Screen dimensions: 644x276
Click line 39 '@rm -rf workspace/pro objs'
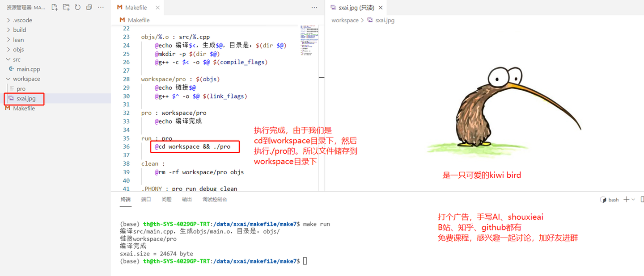tap(199, 172)
